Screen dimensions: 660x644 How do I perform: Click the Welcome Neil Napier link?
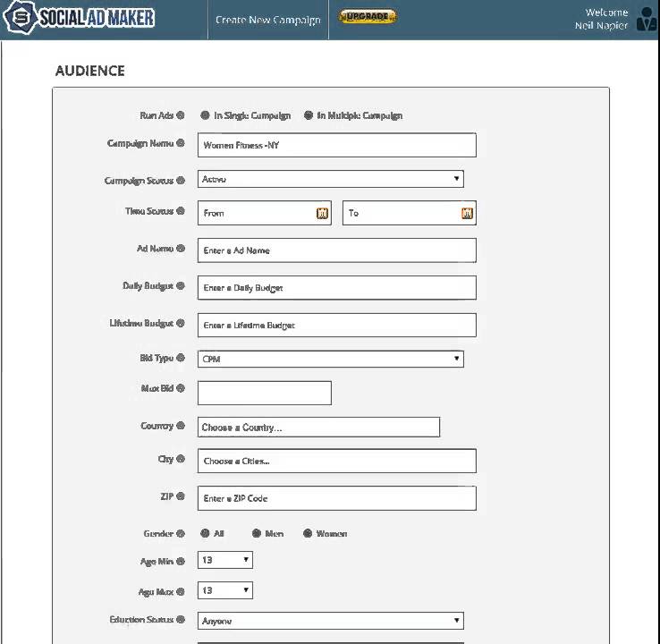602,19
